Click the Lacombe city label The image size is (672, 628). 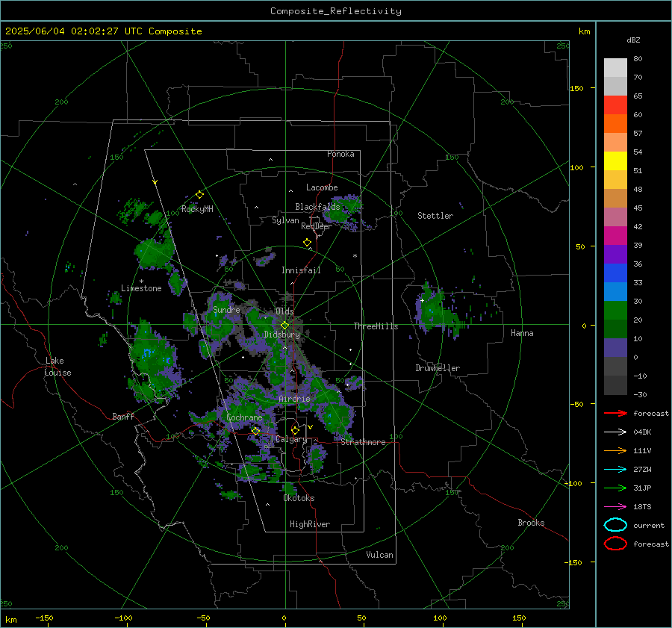[x=322, y=187]
